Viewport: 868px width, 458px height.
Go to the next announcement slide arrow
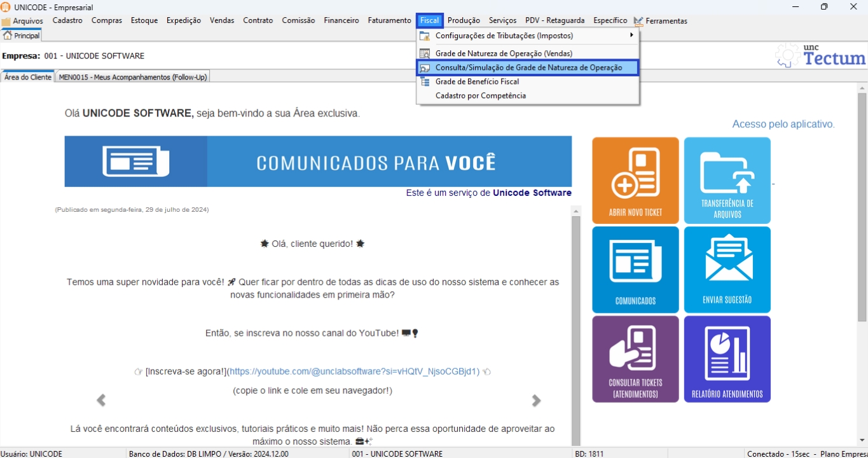pyautogui.click(x=536, y=400)
